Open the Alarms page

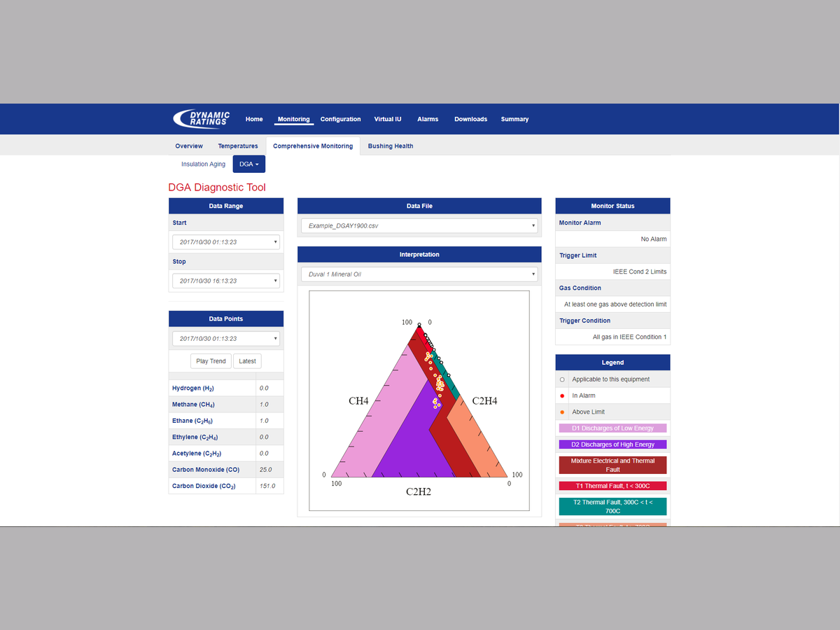tap(428, 119)
